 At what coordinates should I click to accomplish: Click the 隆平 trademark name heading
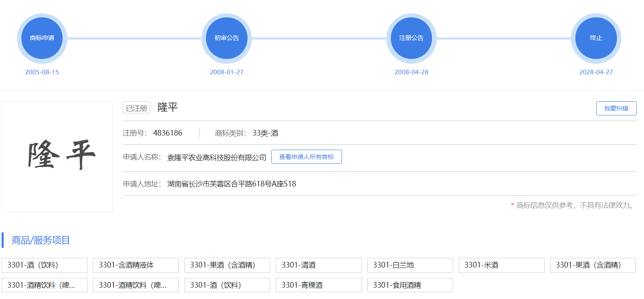pyautogui.click(x=168, y=107)
